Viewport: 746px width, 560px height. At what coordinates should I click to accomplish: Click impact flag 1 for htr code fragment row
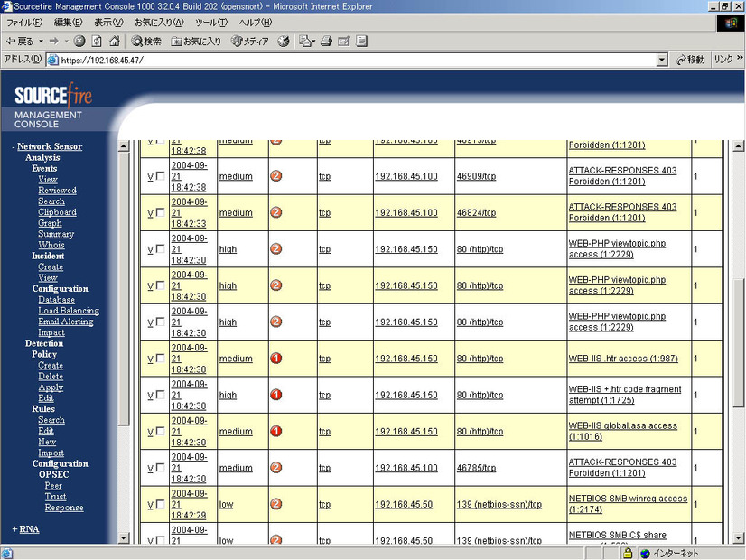[x=276, y=395]
